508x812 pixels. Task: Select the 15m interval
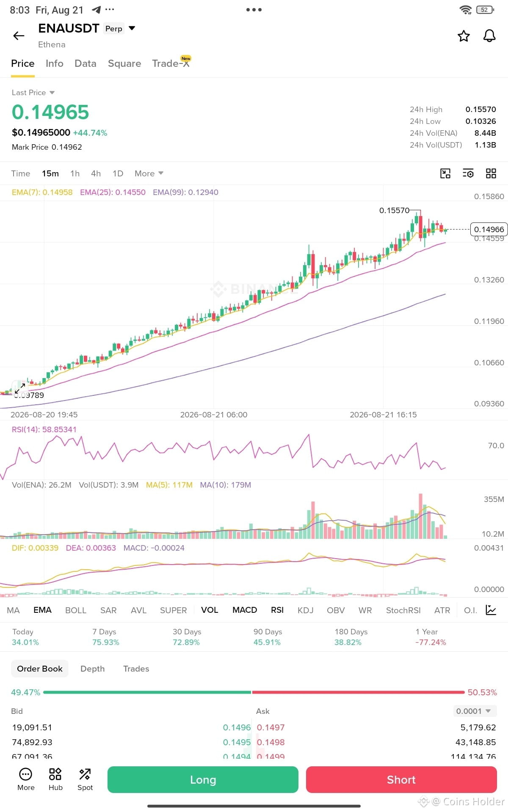click(50, 173)
